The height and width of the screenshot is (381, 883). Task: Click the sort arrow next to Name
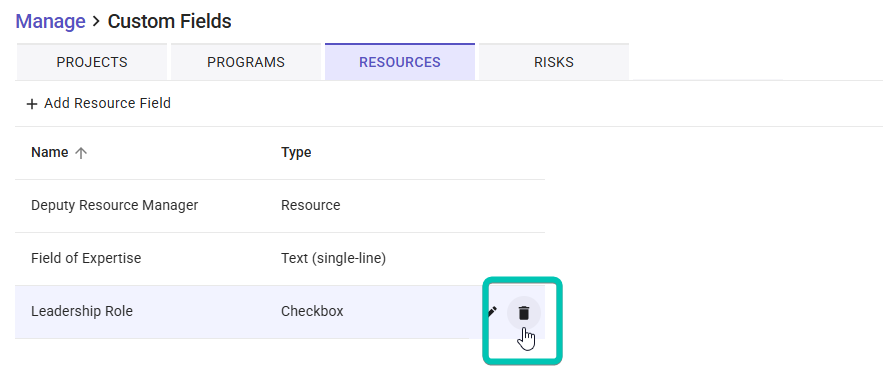click(x=81, y=153)
